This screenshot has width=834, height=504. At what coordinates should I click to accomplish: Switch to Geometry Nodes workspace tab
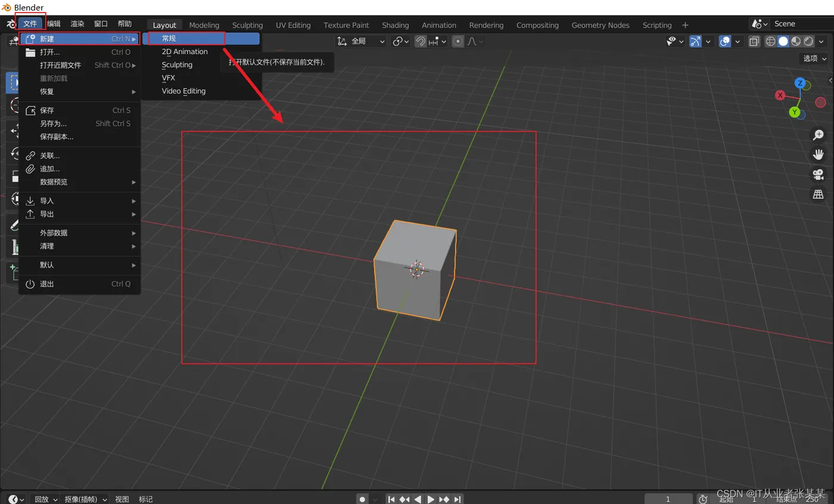(x=600, y=25)
